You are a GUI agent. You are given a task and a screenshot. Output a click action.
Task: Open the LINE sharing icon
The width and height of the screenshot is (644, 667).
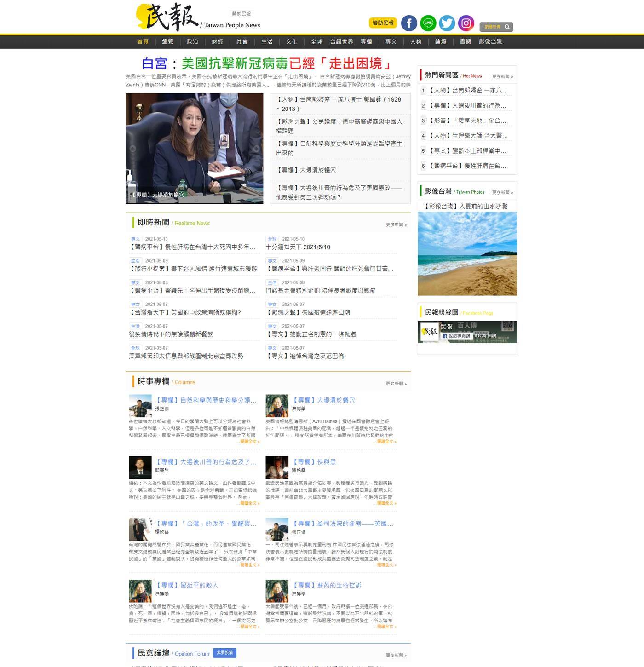pyautogui.click(x=428, y=23)
